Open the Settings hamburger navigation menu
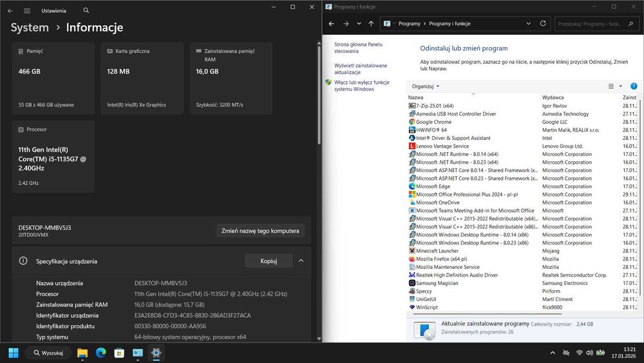 [26, 11]
